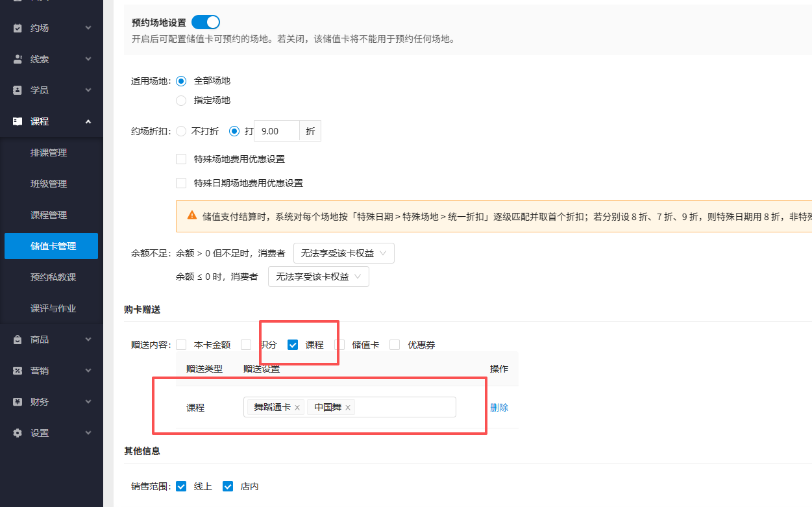Uncheck the 线上 sales channel checkbox

click(181, 486)
